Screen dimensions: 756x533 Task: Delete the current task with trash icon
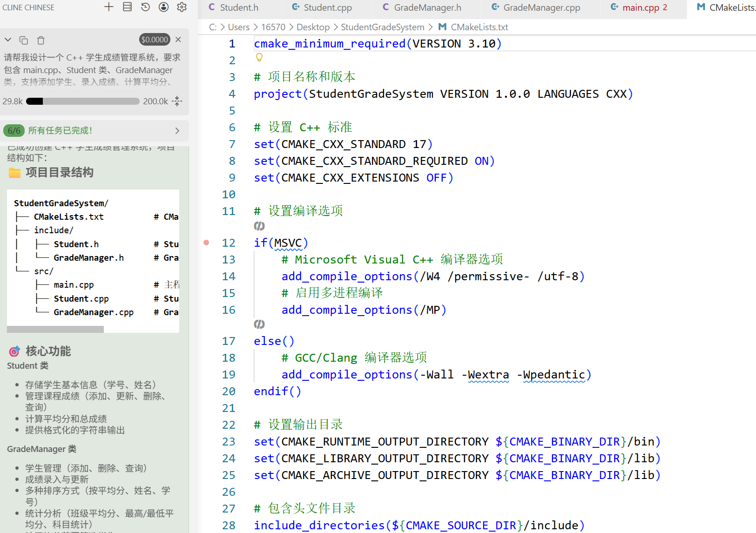(x=41, y=40)
